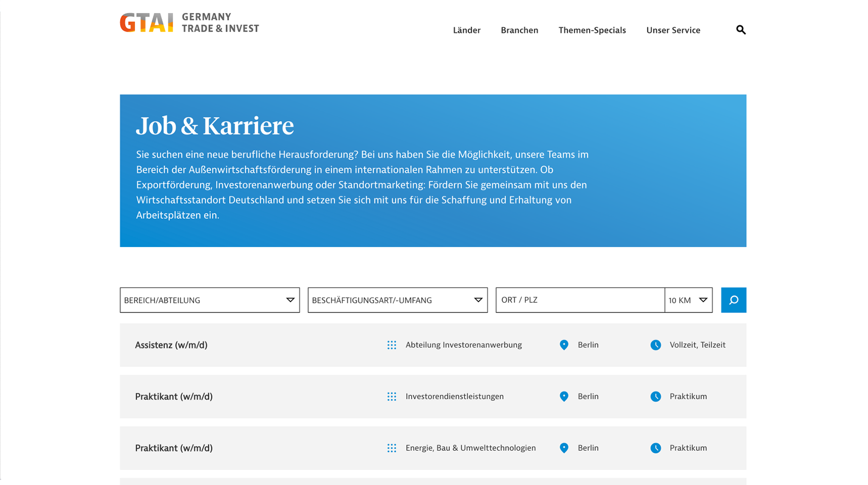Open the Beschäftigungsart/-Umfang dropdown
This screenshot has height=485, width=868.
tap(397, 300)
